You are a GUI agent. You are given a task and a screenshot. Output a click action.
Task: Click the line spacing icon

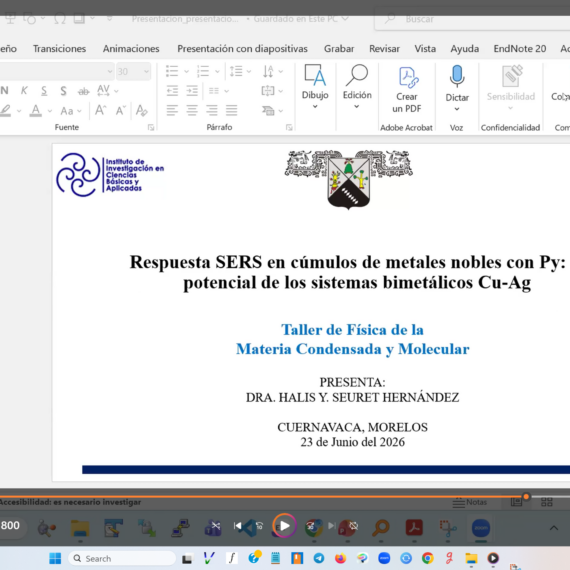[x=236, y=71]
